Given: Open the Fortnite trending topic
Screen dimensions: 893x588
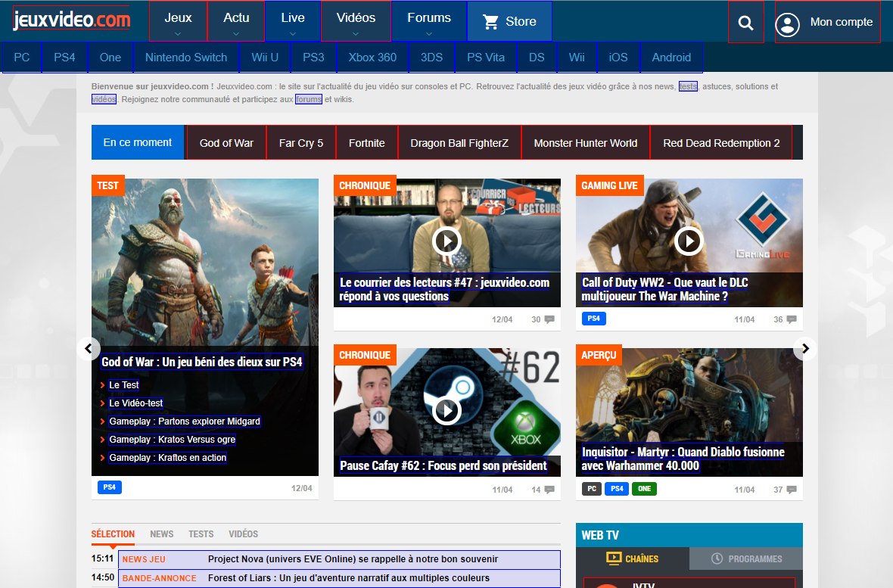Looking at the screenshot, I should tap(367, 142).
